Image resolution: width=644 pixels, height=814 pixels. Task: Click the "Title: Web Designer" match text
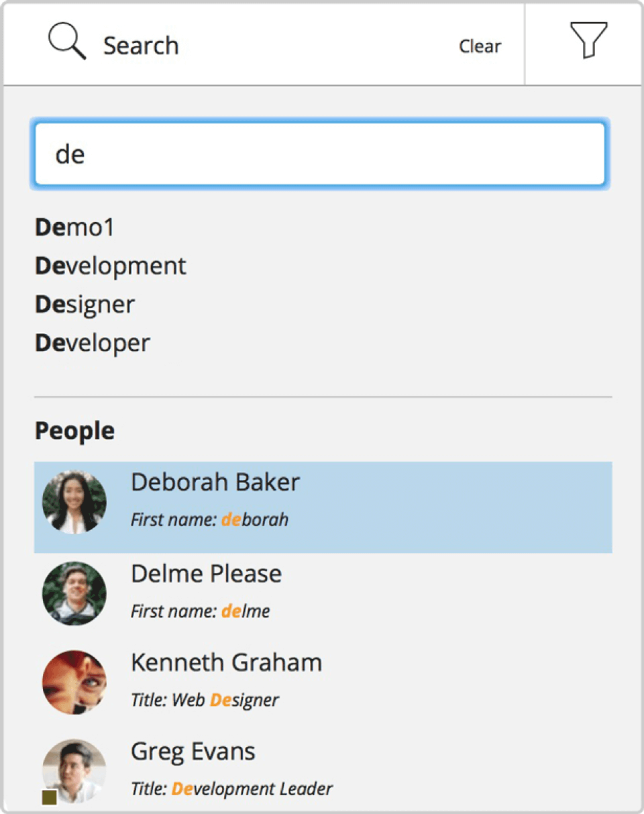[205, 700]
